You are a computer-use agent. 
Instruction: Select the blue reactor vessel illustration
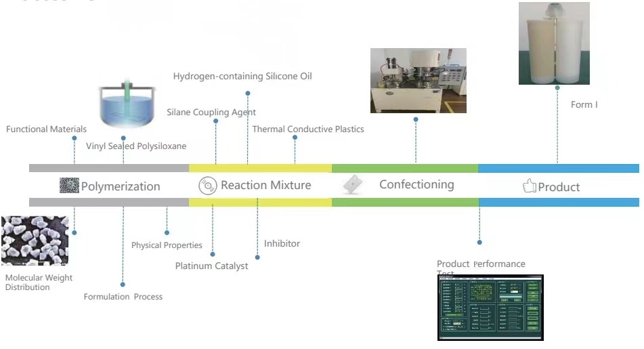123,105
